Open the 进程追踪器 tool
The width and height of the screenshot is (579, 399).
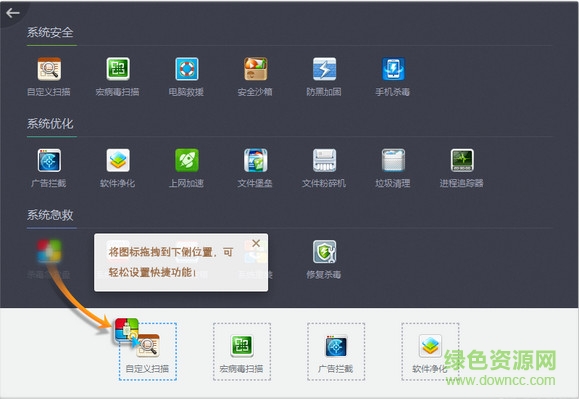click(x=462, y=168)
